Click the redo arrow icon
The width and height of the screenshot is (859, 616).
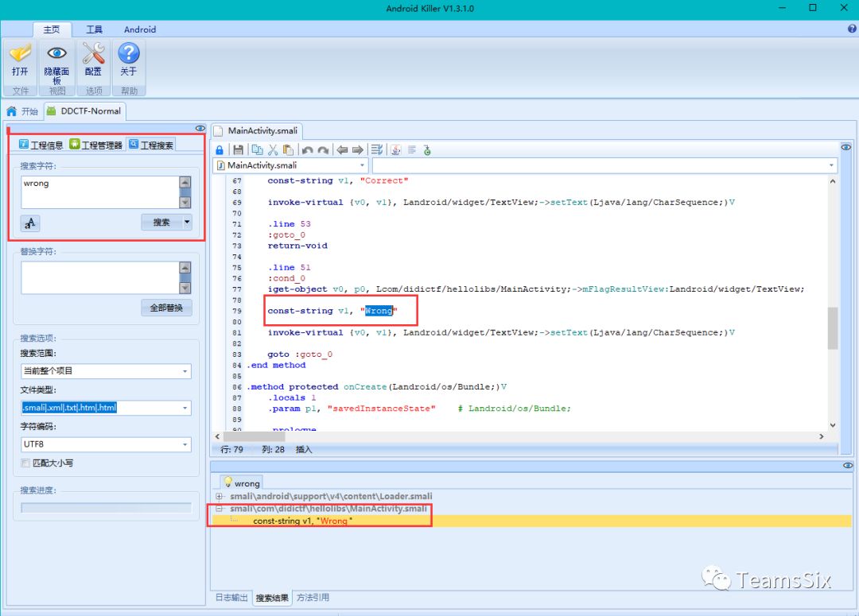pyautogui.click(x=323, y=150)
